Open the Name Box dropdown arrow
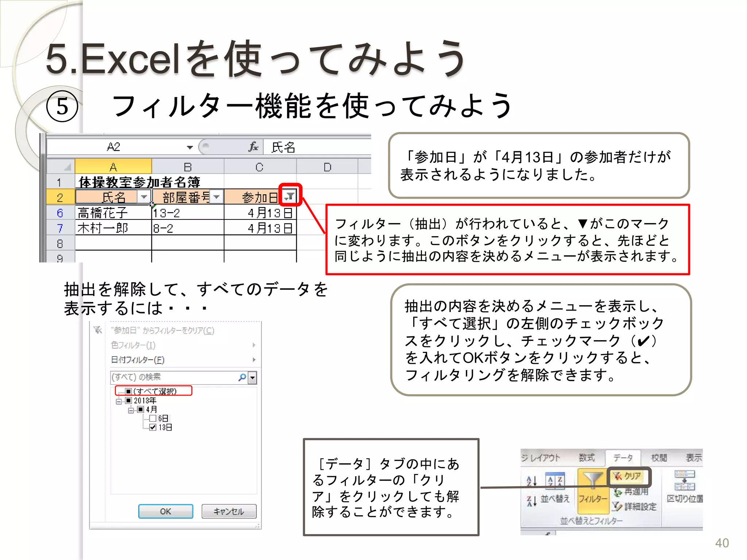 [x=190, y=147]
